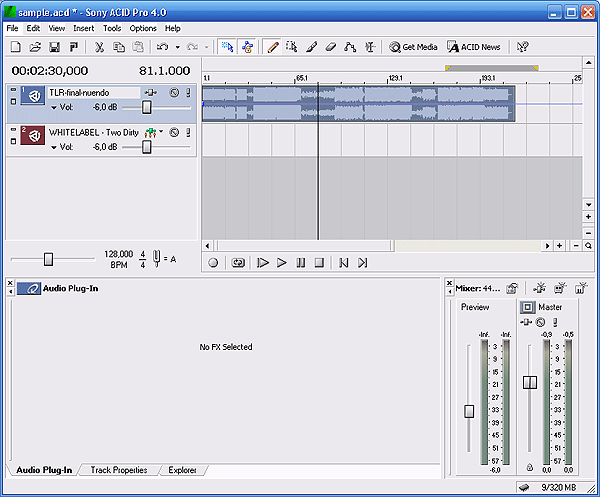Open the Vol dropdown on WHITELABEL track
Screen dimensions: 600x497
point(53,147)
